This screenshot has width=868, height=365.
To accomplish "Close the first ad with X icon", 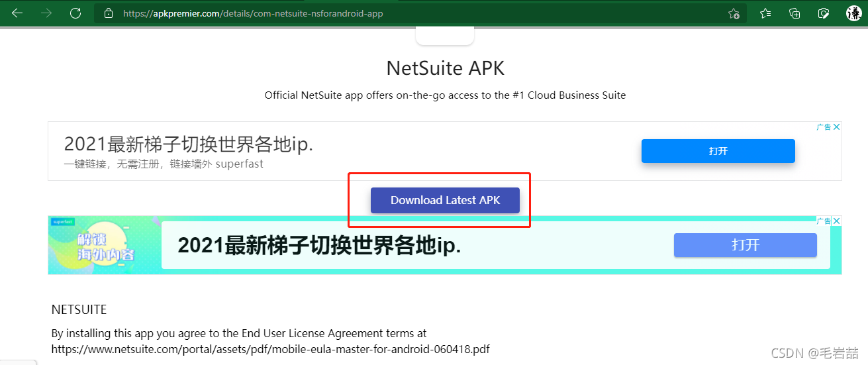I will (837, 127).
